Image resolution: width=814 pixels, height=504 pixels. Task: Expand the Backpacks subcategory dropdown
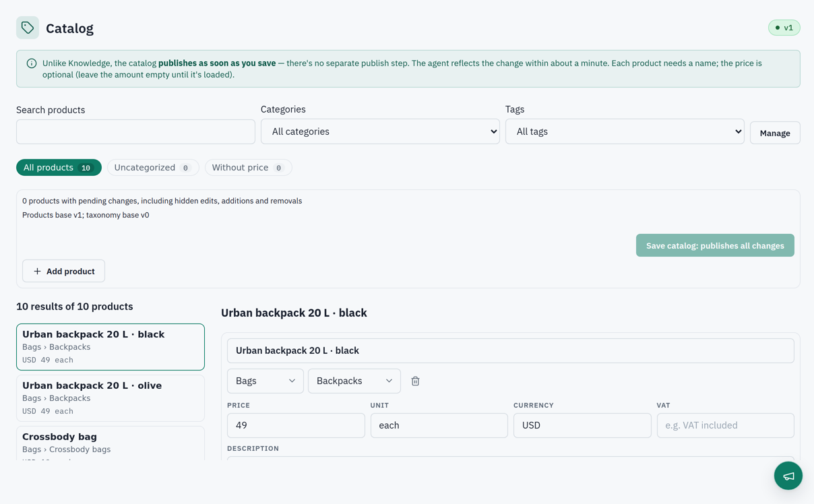click(x=354, y=381)
